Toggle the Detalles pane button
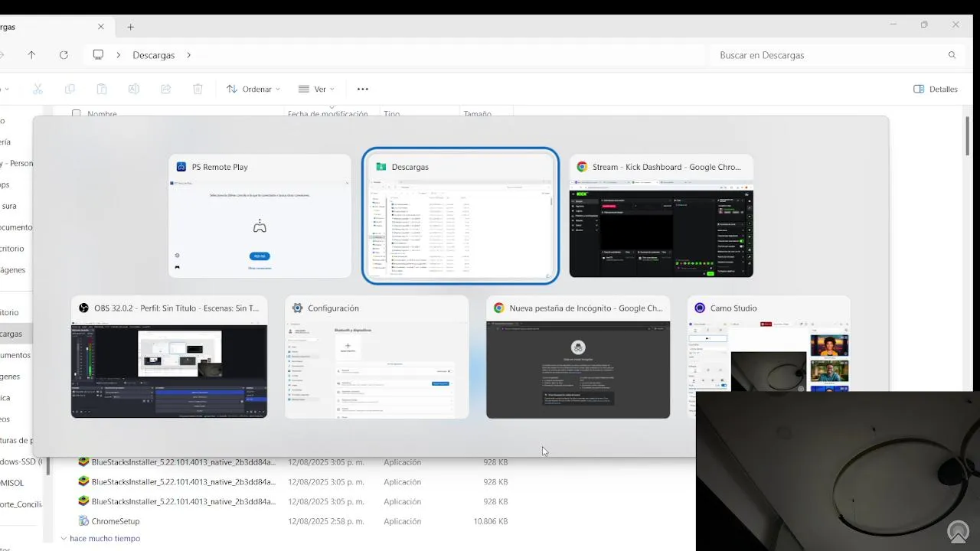The width and height of the screenshot is (980, 551). point(936,89)
